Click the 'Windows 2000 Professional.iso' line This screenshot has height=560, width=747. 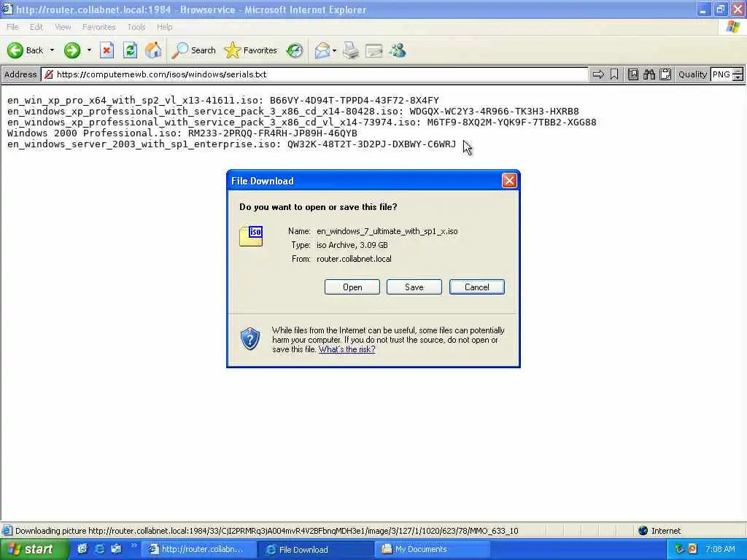(182, 133)
